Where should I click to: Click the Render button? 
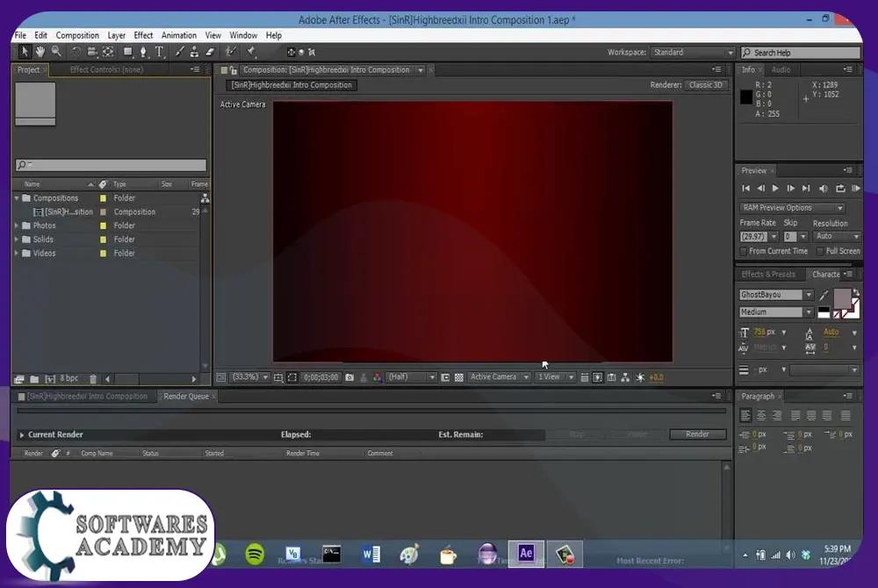pyautogui.click(x=697, y=434)
